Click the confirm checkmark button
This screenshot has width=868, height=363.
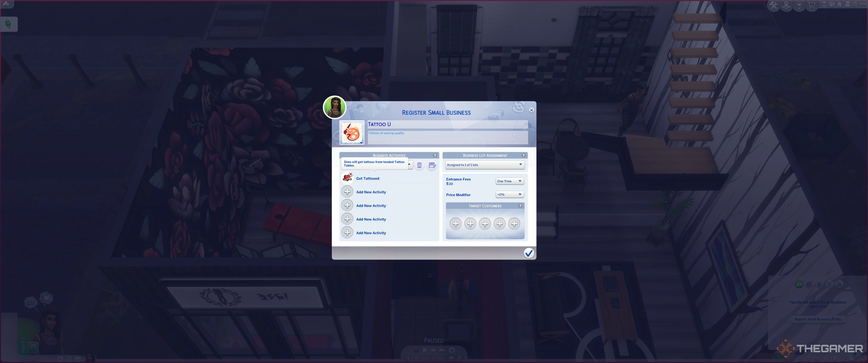tap(529, 253)
